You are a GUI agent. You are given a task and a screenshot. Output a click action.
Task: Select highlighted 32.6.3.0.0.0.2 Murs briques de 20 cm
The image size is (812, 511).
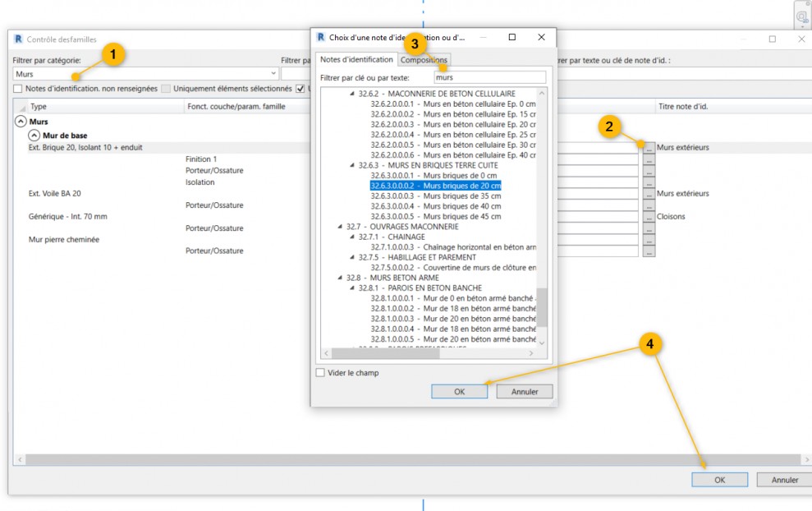pyautogui.click(x=435, y=186)
